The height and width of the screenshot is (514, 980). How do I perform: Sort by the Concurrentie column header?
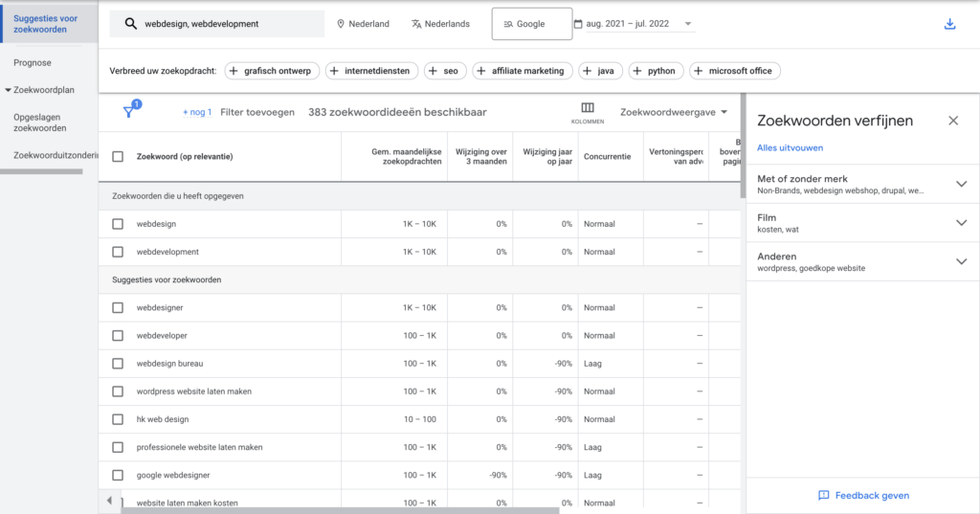tap(607, 156)
